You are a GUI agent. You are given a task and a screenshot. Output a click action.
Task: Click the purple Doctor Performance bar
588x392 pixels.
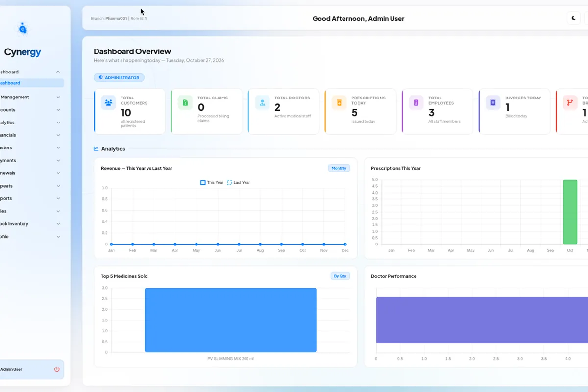pyautogui.click(x=482, y=320)
